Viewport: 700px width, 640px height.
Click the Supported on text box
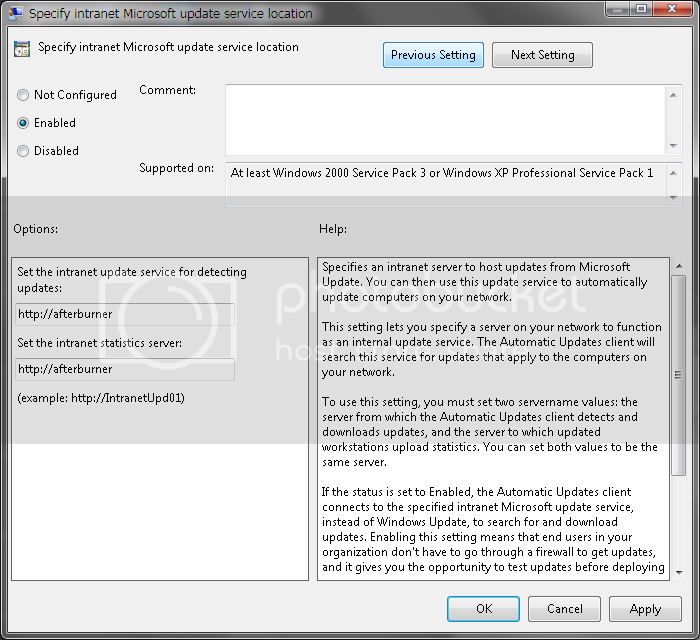tap(446, 184)
